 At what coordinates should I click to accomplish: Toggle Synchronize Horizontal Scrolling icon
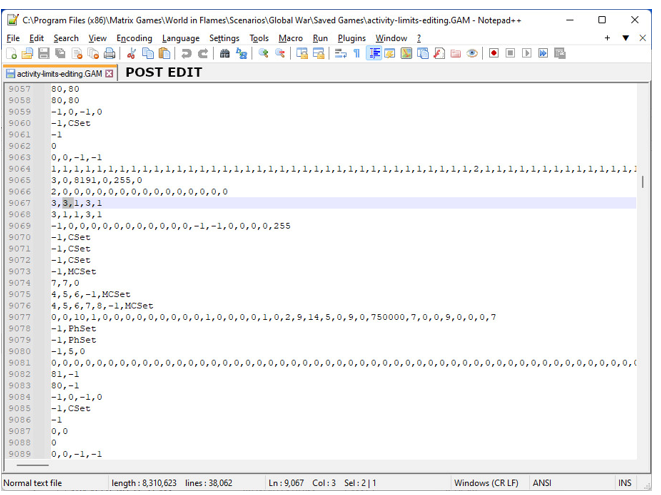pos(319,54)
